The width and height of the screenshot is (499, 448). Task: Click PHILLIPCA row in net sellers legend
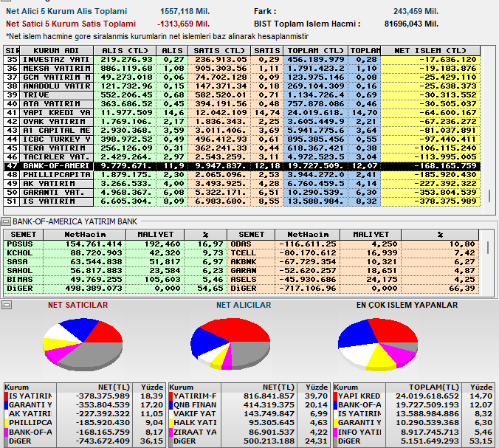click(84, 423)
